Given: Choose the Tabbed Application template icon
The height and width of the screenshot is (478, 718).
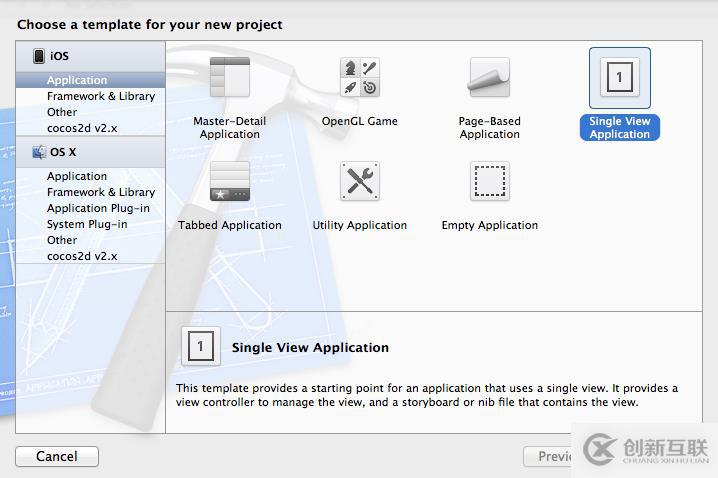Looking at the screenshot, I should click(230, 181).
